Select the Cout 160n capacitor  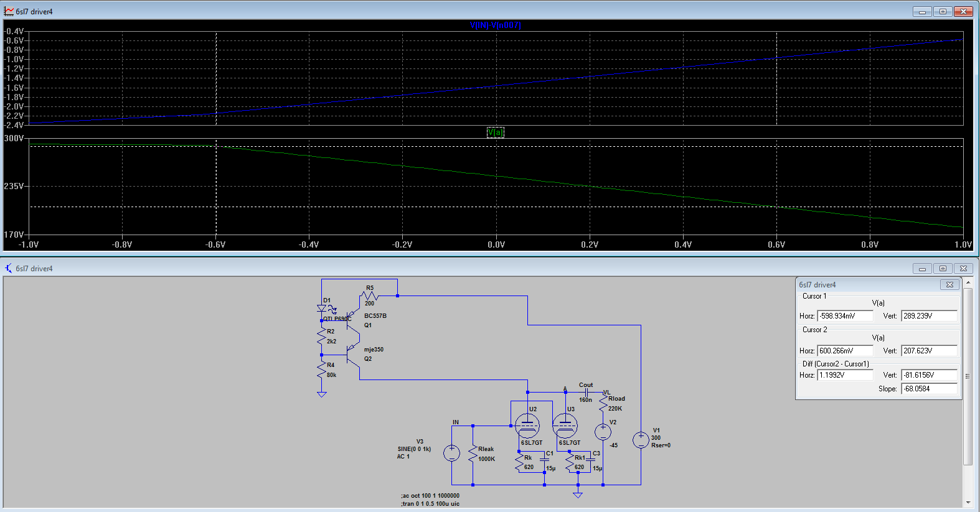(586, 393)
